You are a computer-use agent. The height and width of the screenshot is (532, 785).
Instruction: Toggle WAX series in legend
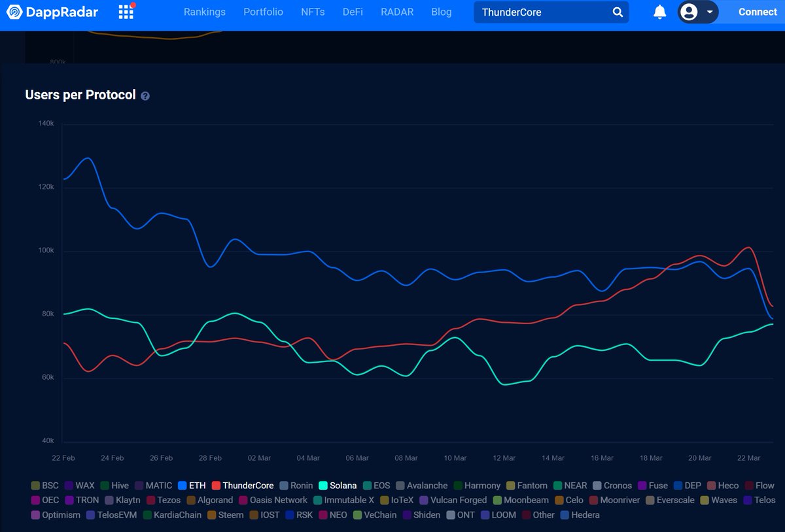click(x=79, y=486)
